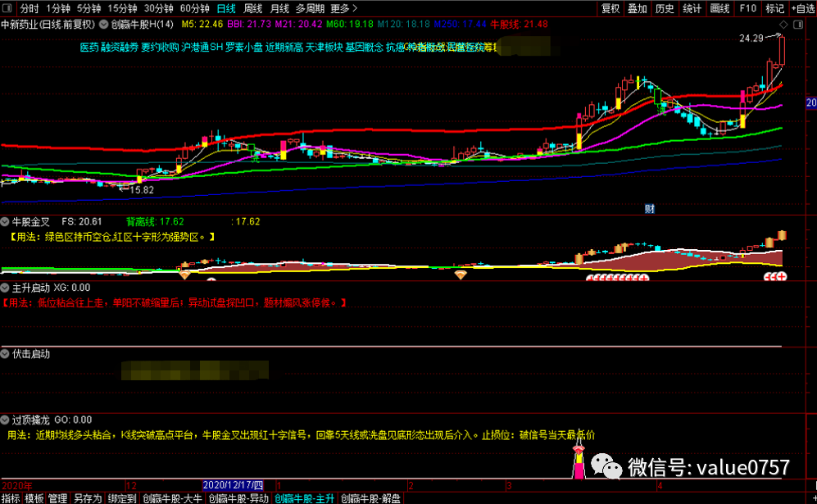Select the 日线 daily chart tab
Screen dimensions: 817x504
pos(226,8)
